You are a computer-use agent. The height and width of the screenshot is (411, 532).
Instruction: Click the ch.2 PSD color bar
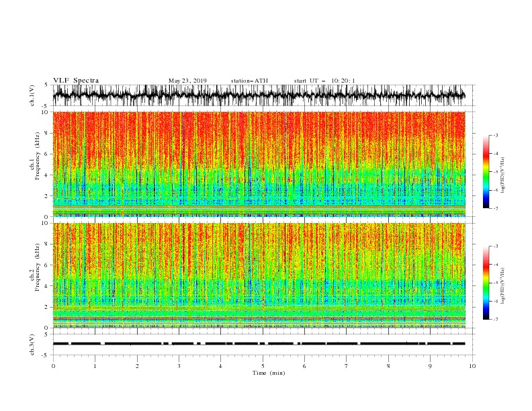pos(486,283)
